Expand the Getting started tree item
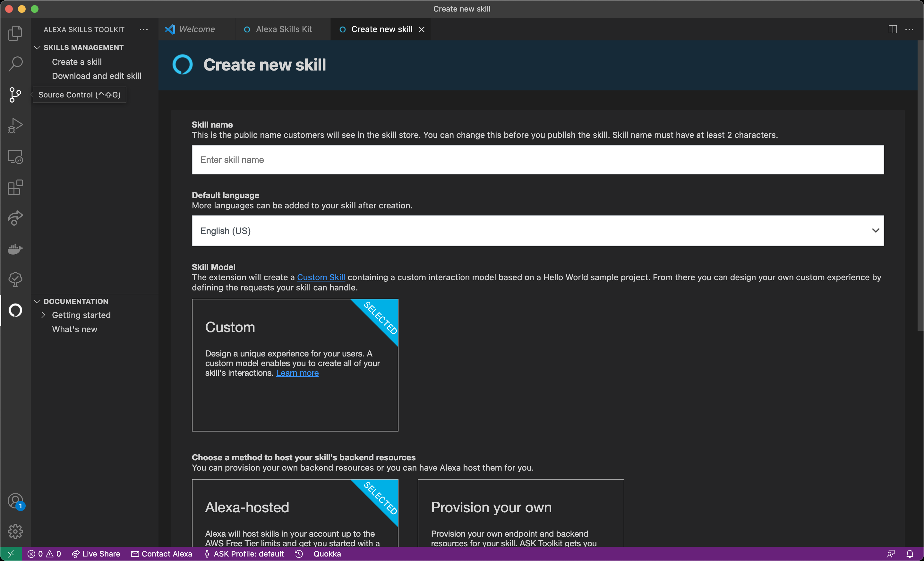Viewport: 924px width, 561px height. click(43, 315)
